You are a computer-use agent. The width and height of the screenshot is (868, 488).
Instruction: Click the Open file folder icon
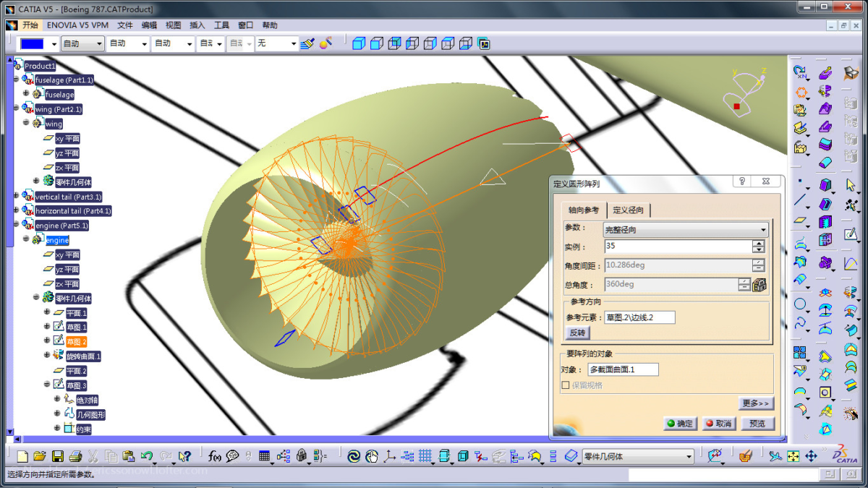tap(40, 456)
